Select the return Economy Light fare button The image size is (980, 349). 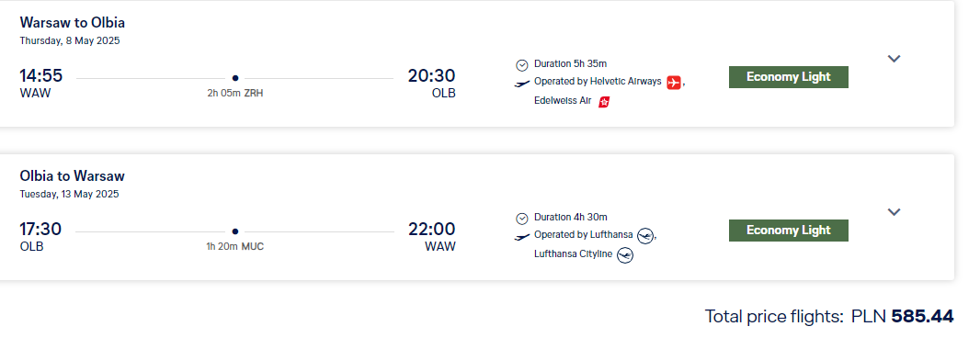pos(788,231)
